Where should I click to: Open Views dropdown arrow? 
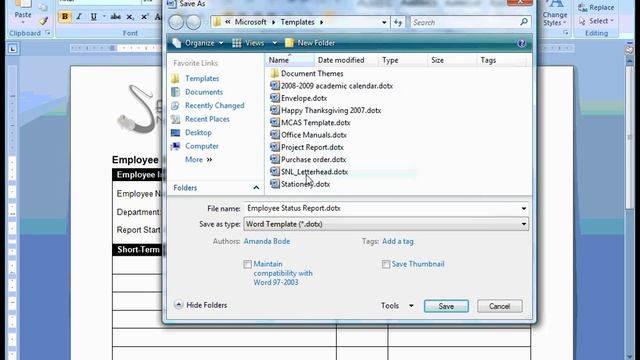click(275, 43)
